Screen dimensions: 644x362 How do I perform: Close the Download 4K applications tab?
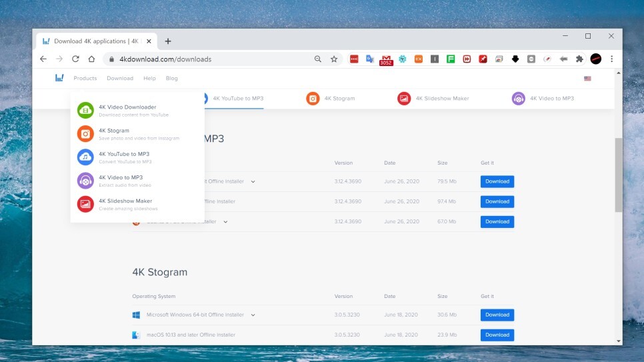pos(149,41)
